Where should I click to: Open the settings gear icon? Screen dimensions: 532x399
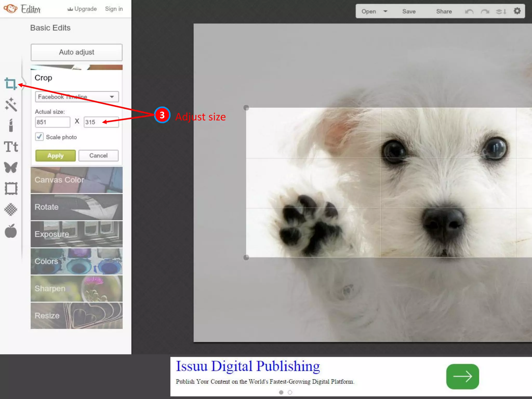(517, 11)
